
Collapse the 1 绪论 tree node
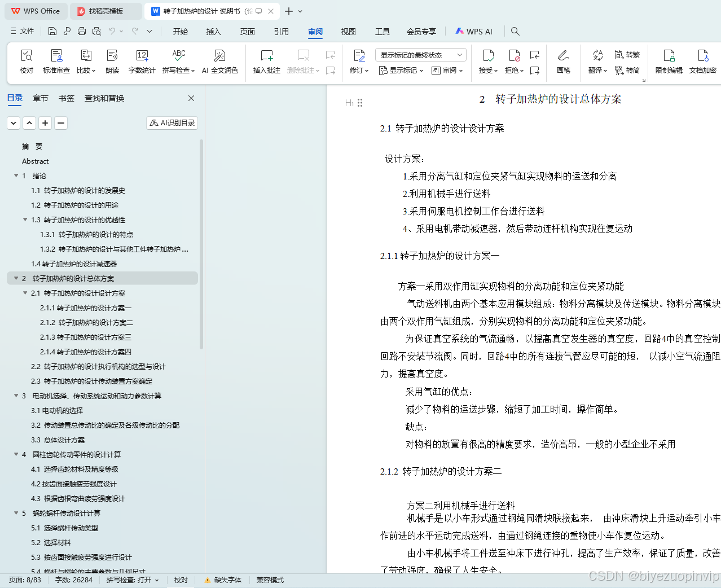[16, 175]
